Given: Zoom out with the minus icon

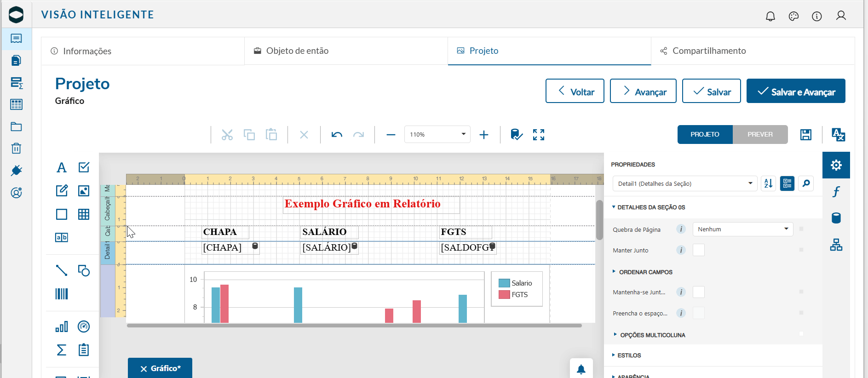Looking at the screenshot, I should click(x=391, y=135).
